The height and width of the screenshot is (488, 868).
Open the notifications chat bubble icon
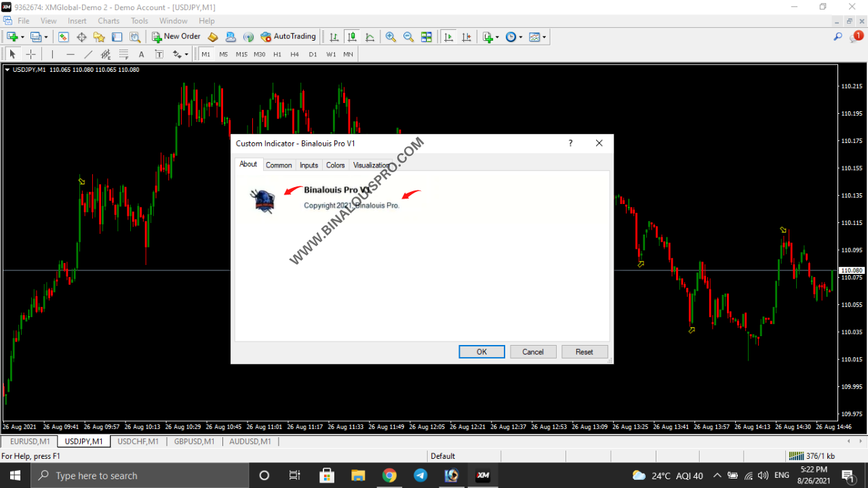click(855, 37)
